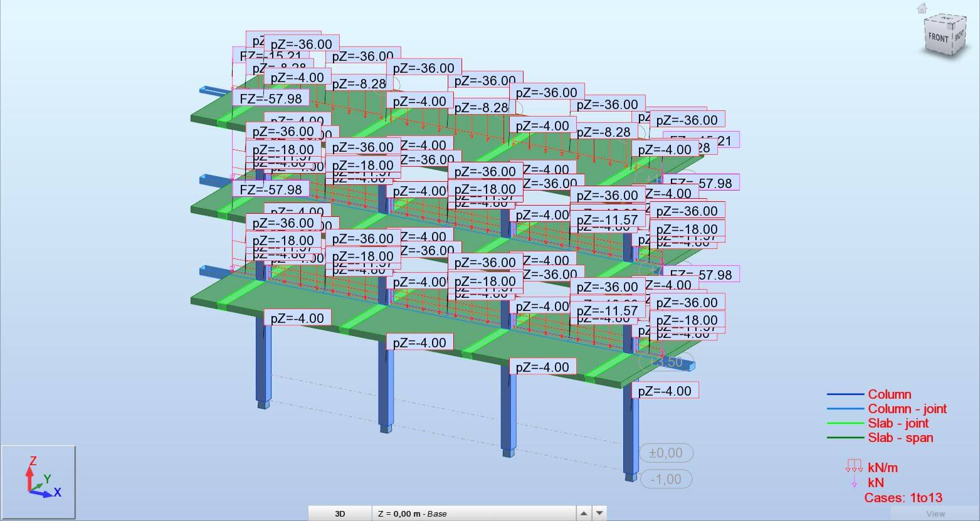The height and width of the screenshot is (521, 980).
Task: Click the kN/m distributed load legend symbol
Action: click(x=853, y=466)
